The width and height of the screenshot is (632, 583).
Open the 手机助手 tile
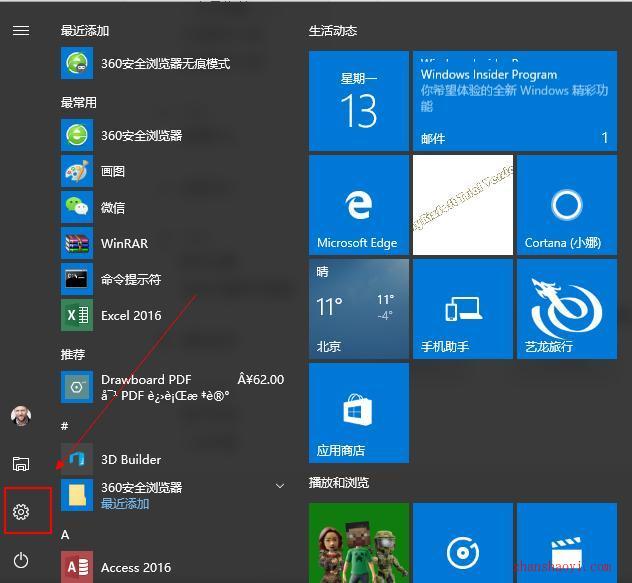pyautogui.click(x=463, y=309)
